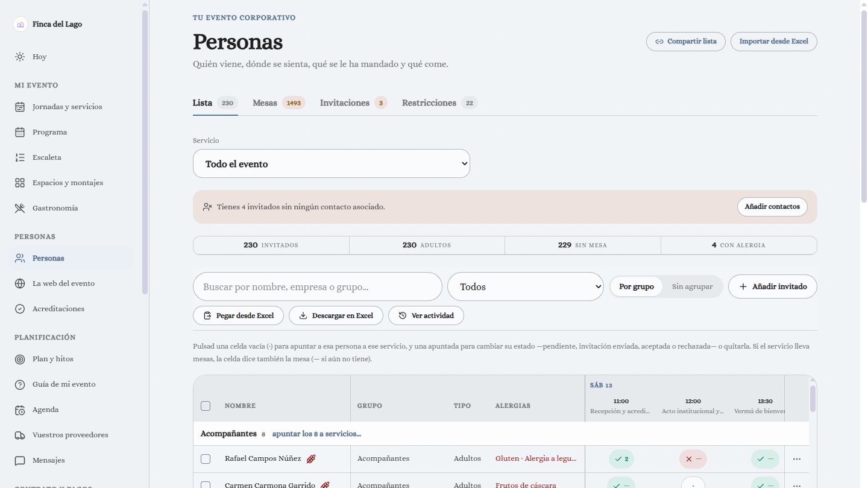This screenshot has width=868, height=488.
Task: Check the Carmen Carmona Garrido row checkbox
Action: click(x=206, y=484)
